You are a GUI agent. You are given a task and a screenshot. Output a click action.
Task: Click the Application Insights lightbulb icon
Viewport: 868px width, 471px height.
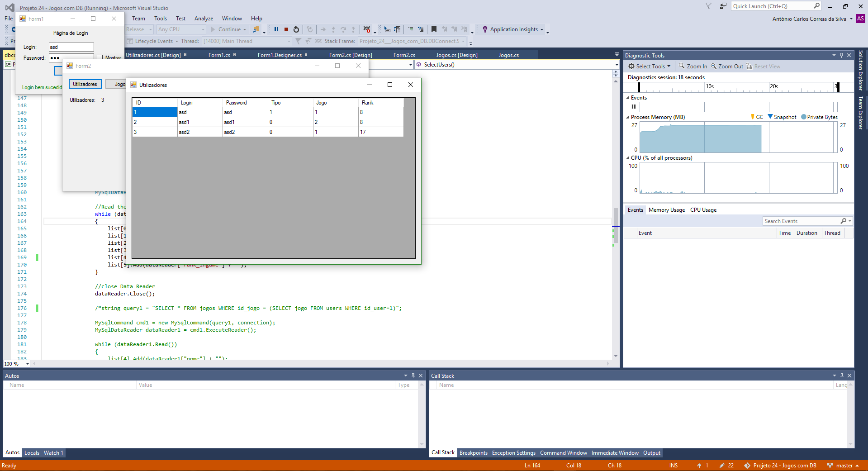click(x=485, y=29)
